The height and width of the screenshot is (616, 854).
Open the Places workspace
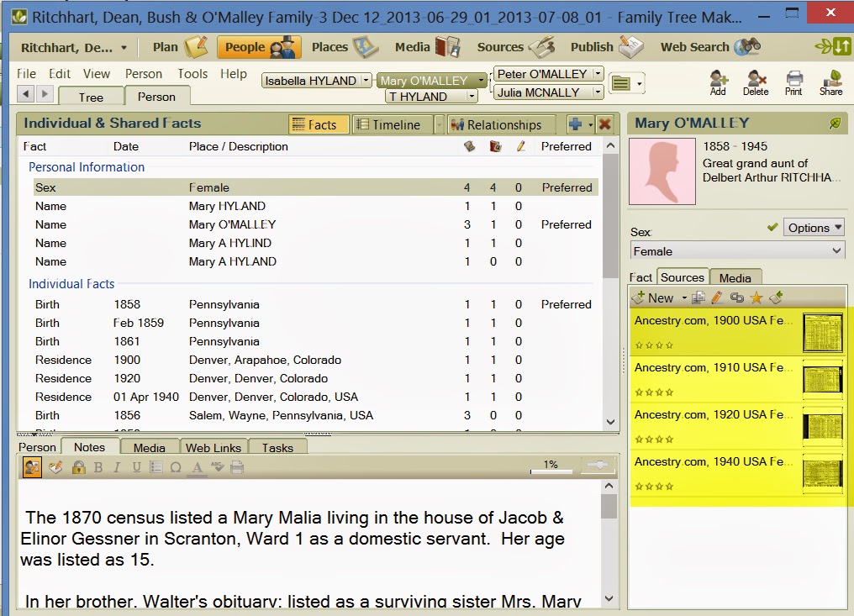point(345,47)
